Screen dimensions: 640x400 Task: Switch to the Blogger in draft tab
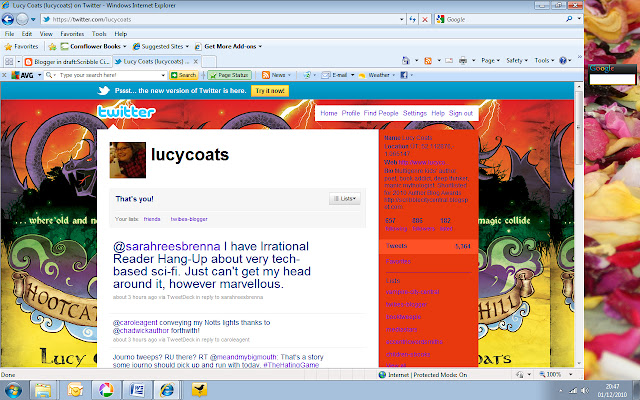coord(67,62)
